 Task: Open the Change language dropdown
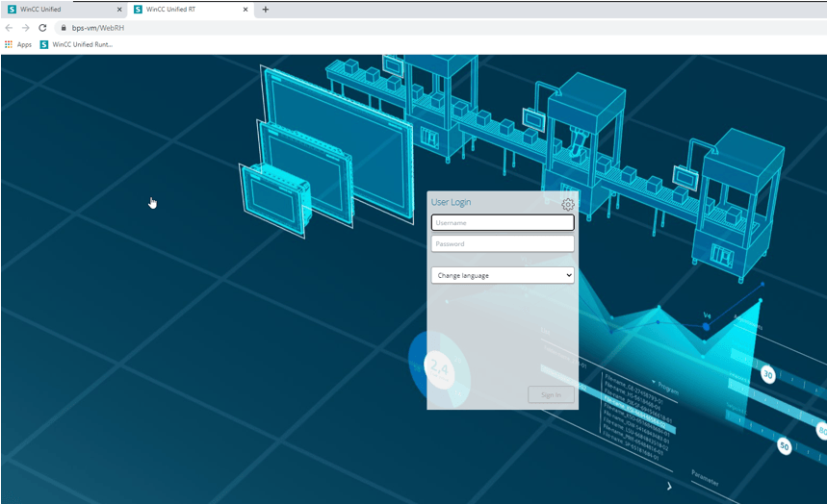[503, 275]
